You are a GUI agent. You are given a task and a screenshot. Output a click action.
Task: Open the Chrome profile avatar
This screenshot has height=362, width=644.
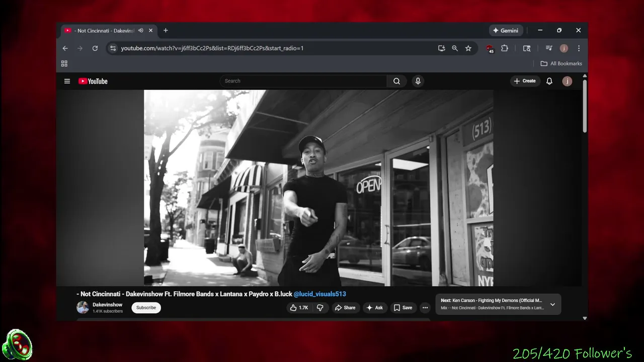click(564, 48)
